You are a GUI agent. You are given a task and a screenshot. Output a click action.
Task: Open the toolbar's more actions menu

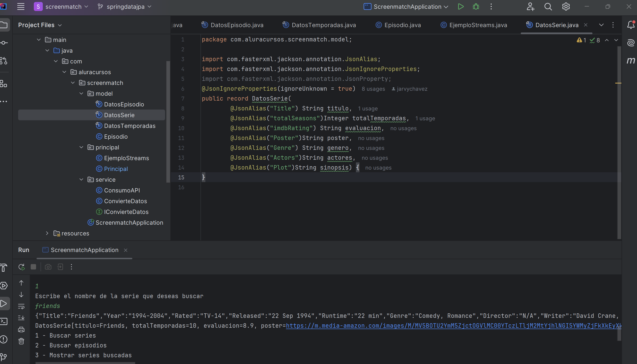(491, 6)
